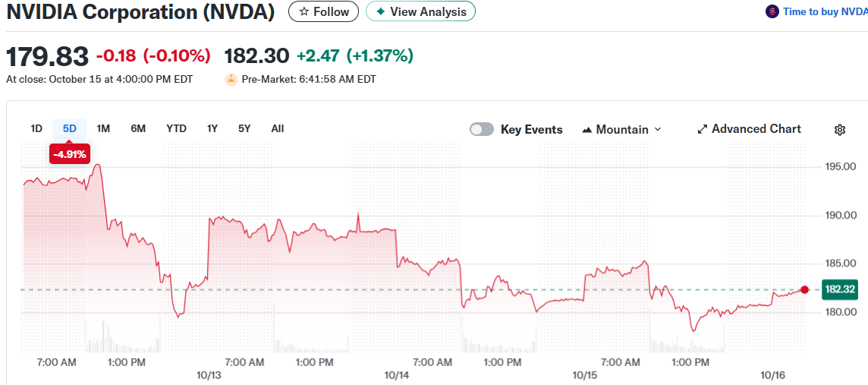Image resolution: width=868 pixels, height=385 pixels.
Task: Switch to the 1M range
Action: point(103,128)
